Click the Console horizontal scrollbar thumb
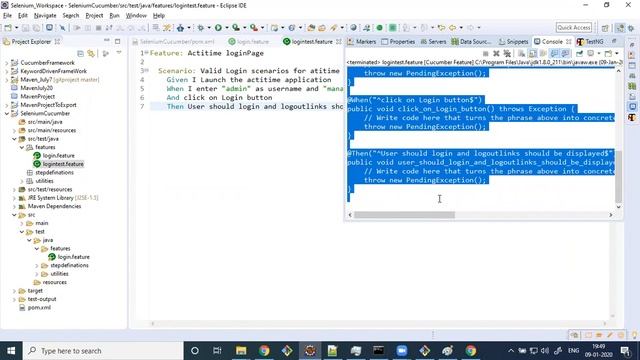 pos(404,215)
